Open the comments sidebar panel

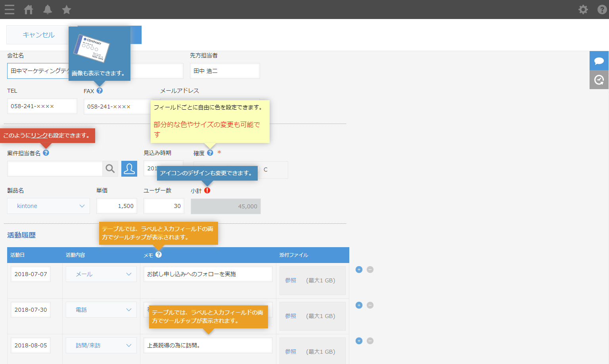coord(599,61)
